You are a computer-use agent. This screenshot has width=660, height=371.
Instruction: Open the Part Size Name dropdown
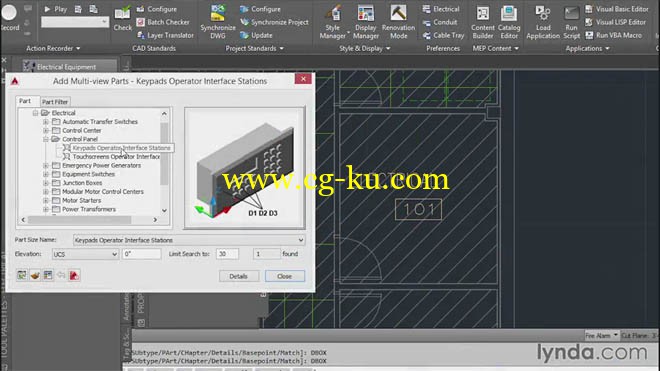pos(301,240)
